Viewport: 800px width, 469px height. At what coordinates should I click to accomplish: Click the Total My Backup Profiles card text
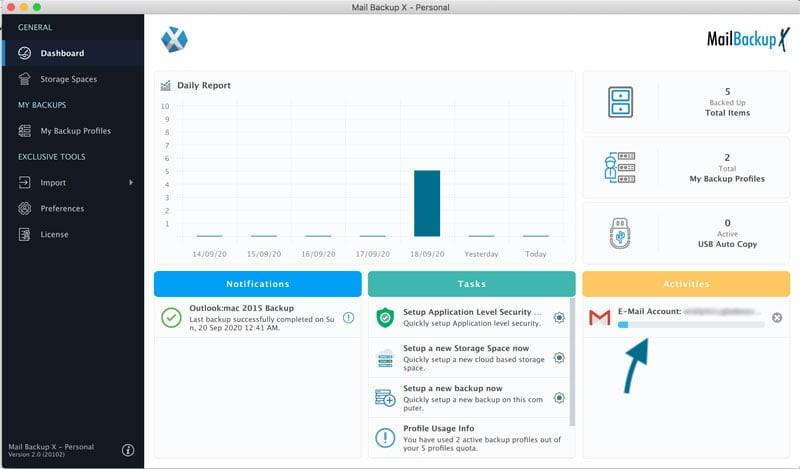pos(727,168)
